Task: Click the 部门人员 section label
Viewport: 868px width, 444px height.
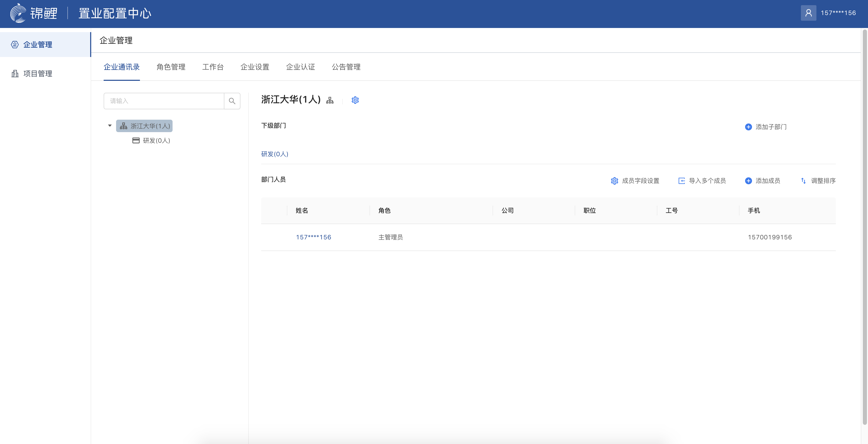Action: click(273, 180)
